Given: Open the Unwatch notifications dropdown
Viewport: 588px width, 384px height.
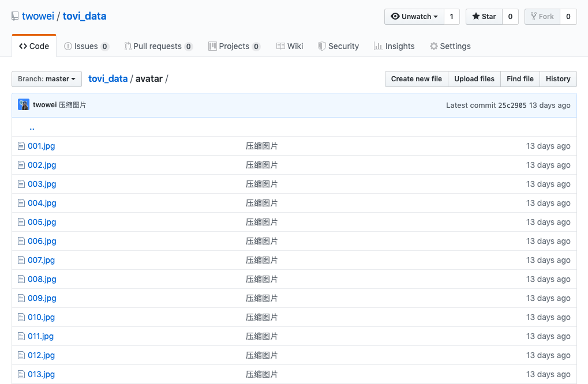Looking at the screenshot, I should point(414,17).
